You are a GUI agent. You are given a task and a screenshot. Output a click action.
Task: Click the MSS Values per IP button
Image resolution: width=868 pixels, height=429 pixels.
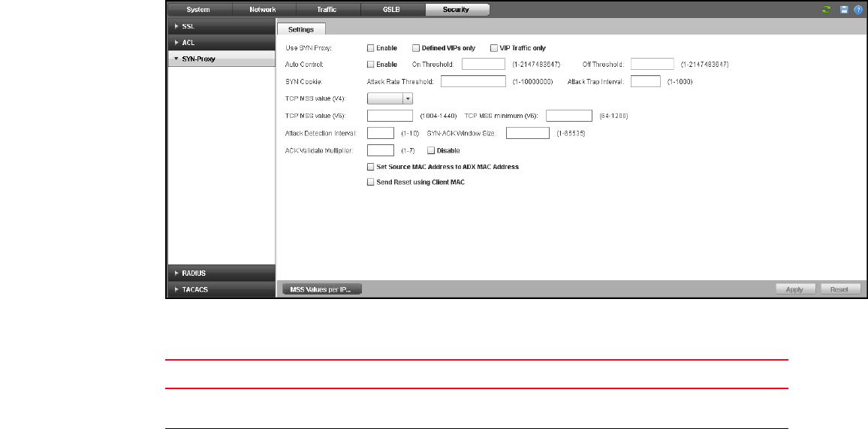pyautogui.click(x=321, y=289)
